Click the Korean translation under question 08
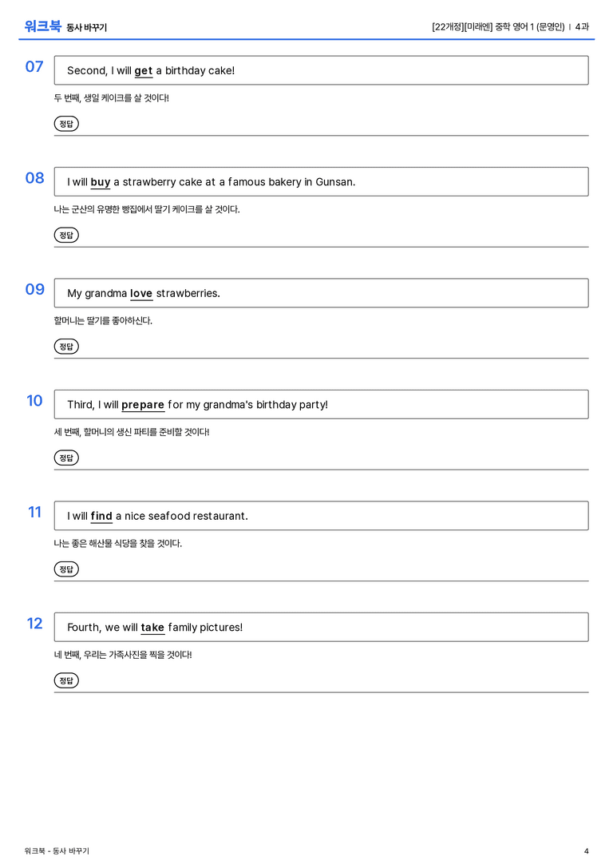Viewport: 613px width, 868px height. click(x=147, y=209)
